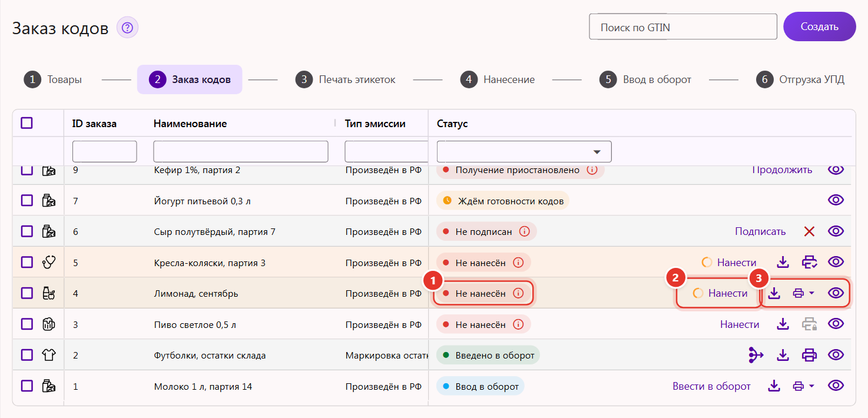Open info icon beside Получение приостановлено

tap(592, 170)
